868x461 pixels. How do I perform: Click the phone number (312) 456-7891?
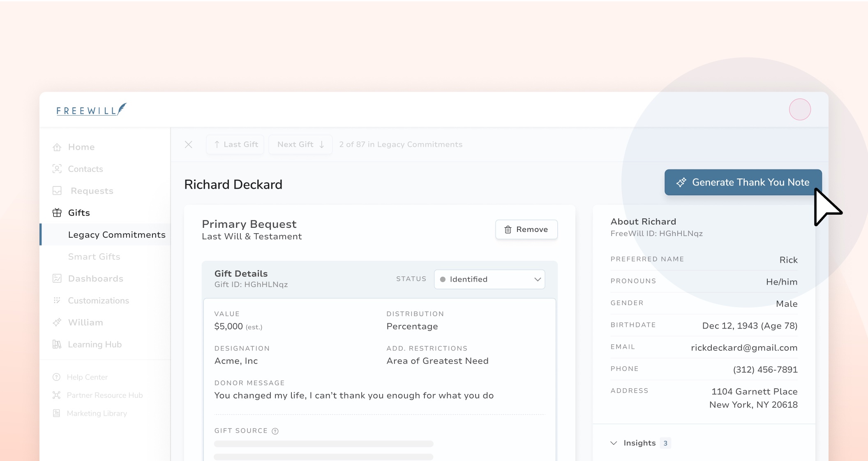coord(765,369)
